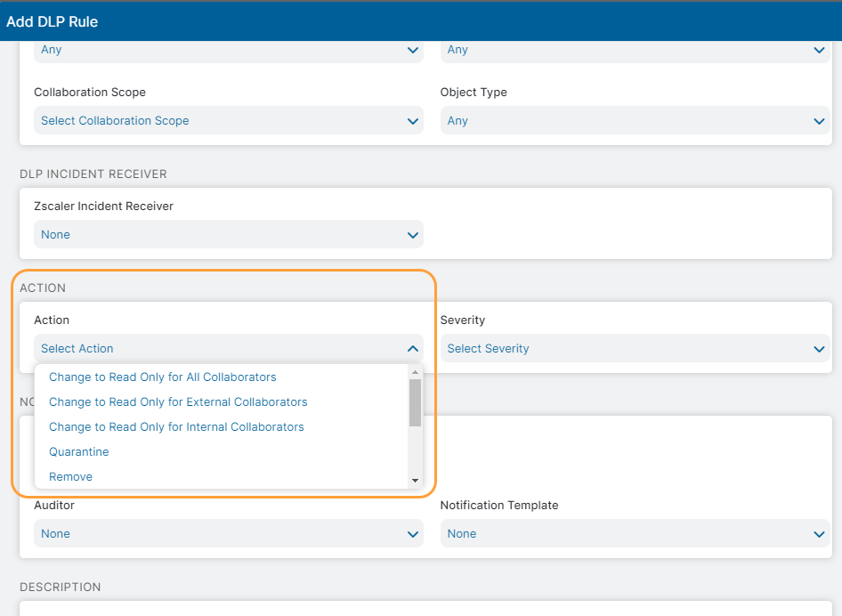842x616 pixels.
Task: Open the Select Severity dropdown
Action: point(634,349)
